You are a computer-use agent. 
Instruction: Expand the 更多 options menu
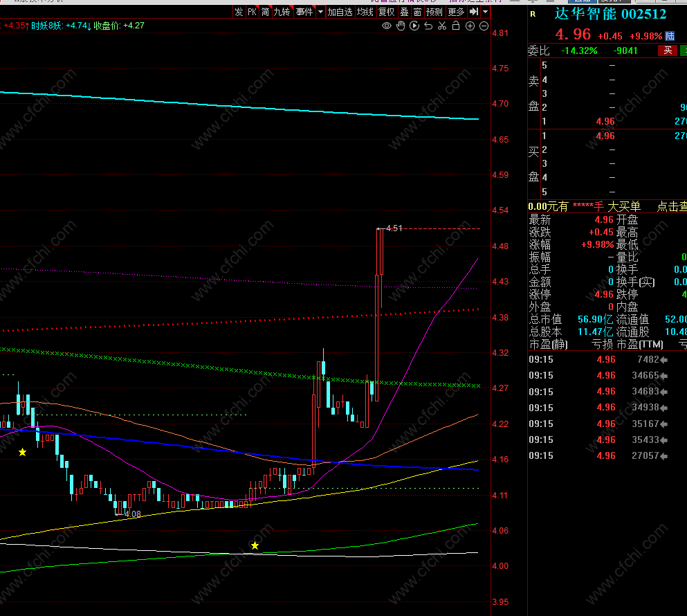pyautogui.click(x=456, y=12)
